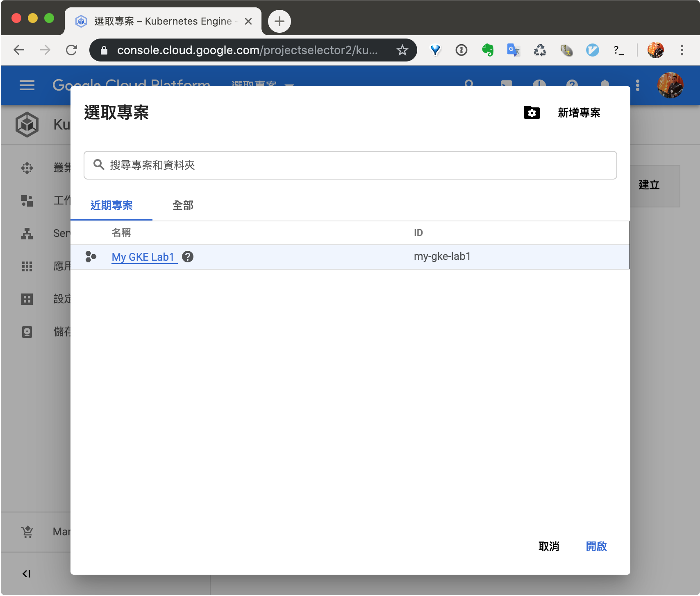Click the clusters icon in the sidebar
The image size is (700, 596).
(x=27, y=168)
